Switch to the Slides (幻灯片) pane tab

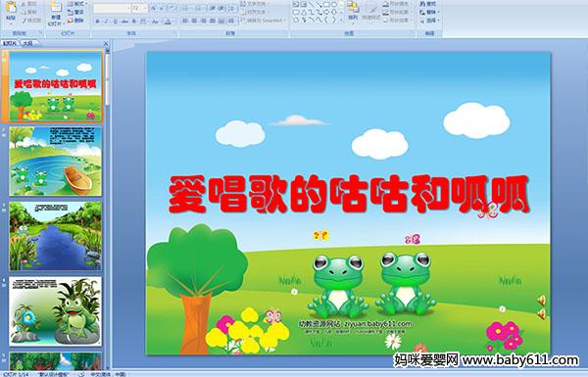[x=10, y=43]
